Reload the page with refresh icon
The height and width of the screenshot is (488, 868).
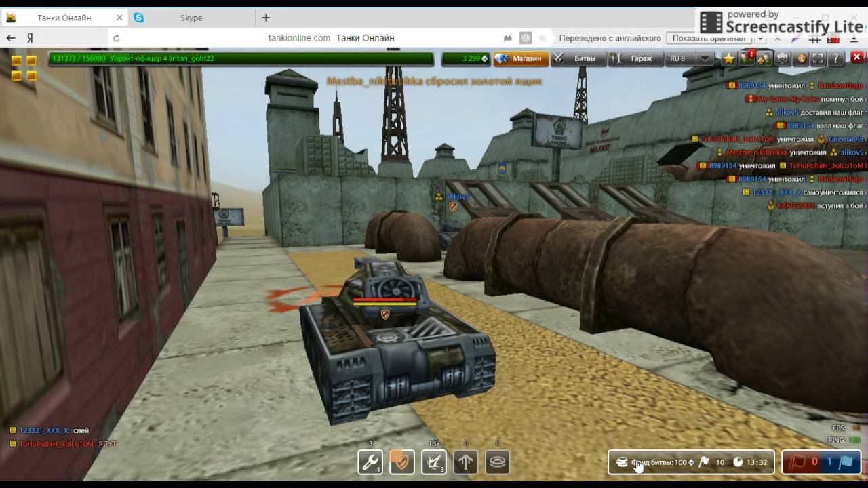[x=117, y=38]
